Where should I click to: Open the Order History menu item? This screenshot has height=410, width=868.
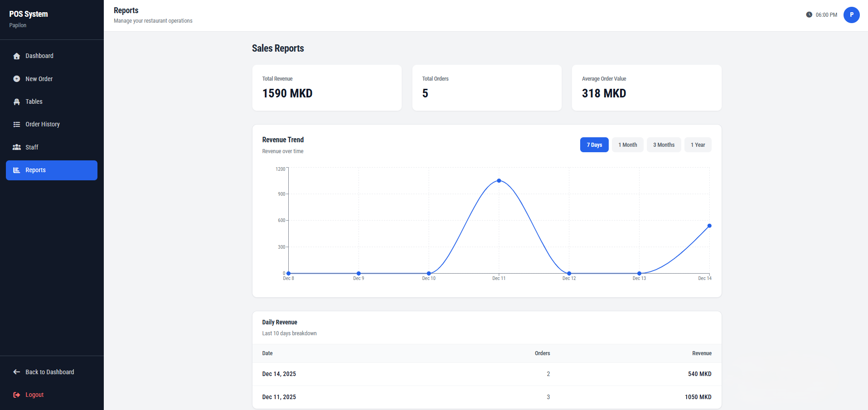[x=52, y=125]
